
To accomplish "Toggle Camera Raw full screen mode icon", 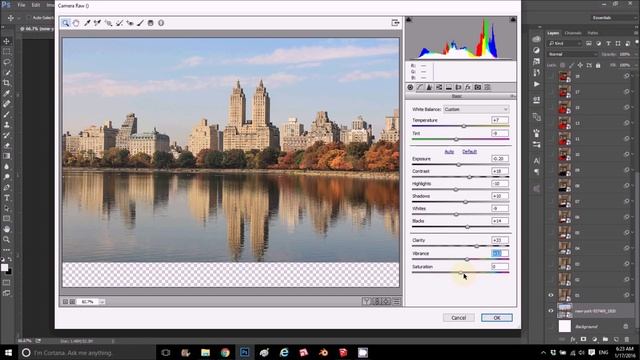I will tap(395, 23).
